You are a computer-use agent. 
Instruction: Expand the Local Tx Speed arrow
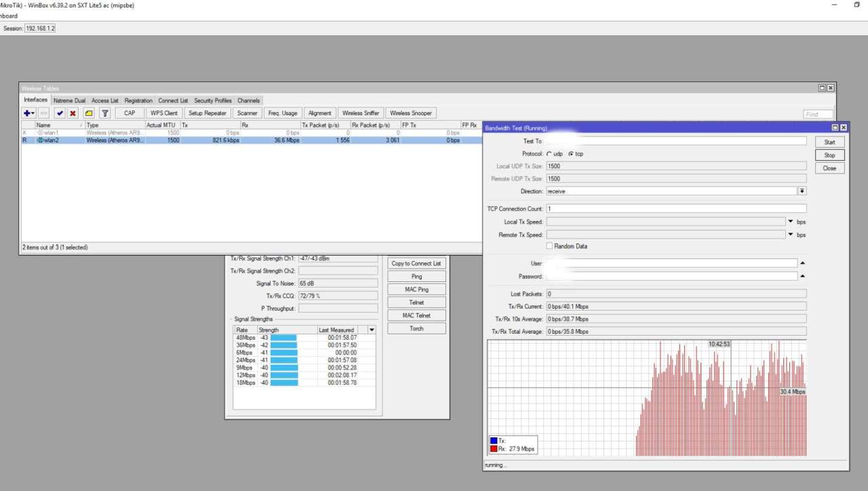coord(791,222)
